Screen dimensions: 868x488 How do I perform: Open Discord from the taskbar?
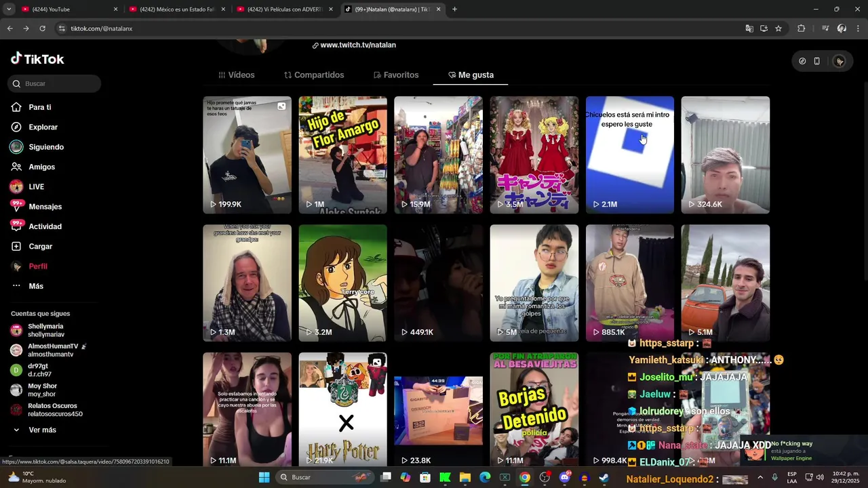coord(564,477)
